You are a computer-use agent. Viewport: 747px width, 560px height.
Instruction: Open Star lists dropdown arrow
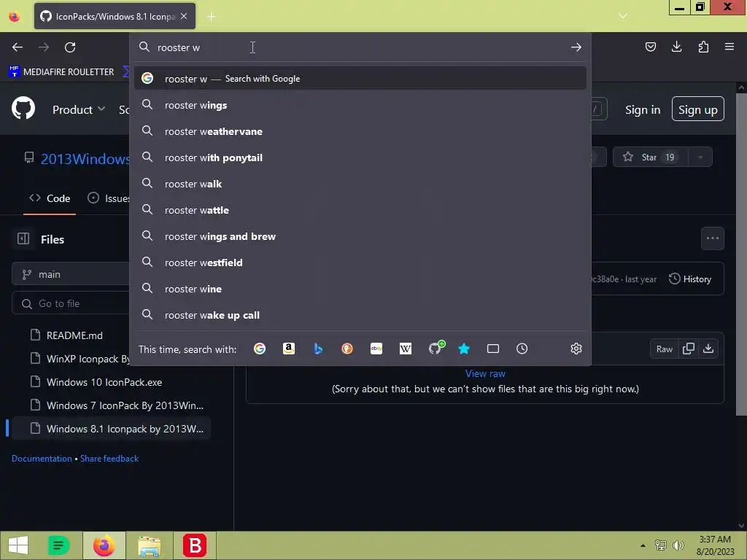(700, 157)
